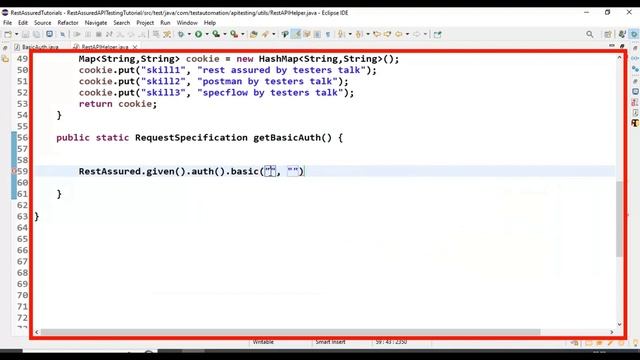
Task: Click the Coverage launch icon
Action: (216, 34)
